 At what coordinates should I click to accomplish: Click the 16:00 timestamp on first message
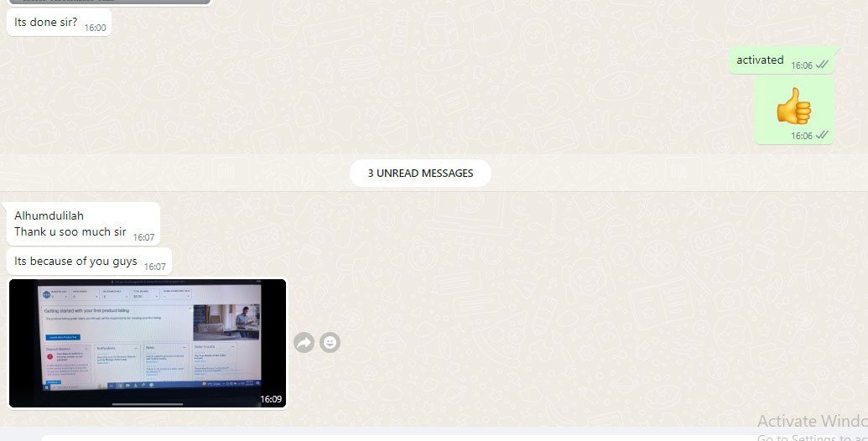[95, 28]
